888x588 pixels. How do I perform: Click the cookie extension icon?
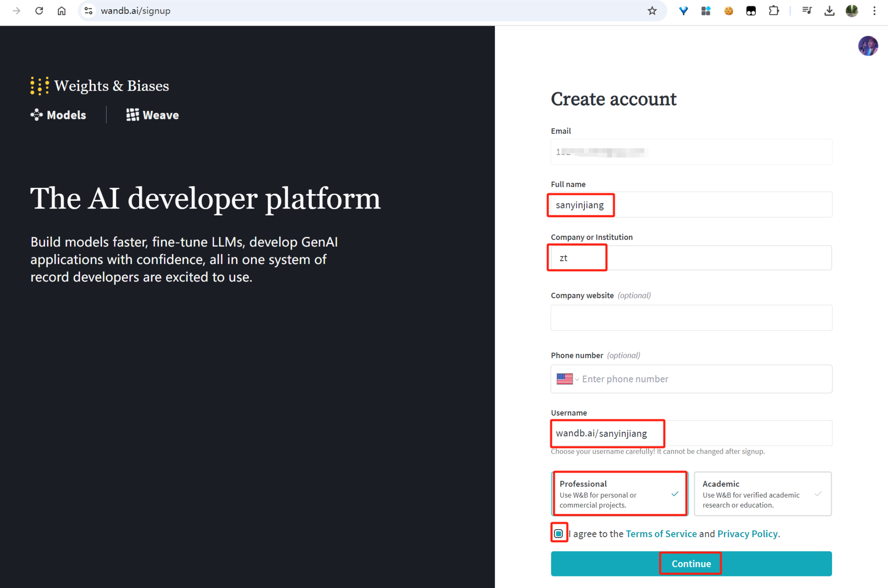click(728, 11)
